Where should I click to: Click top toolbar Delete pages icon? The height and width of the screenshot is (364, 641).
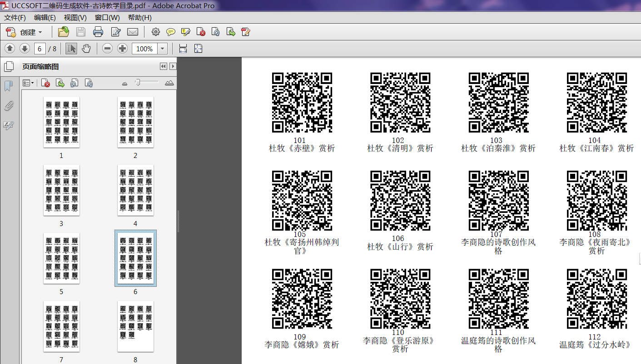(201, 32)
